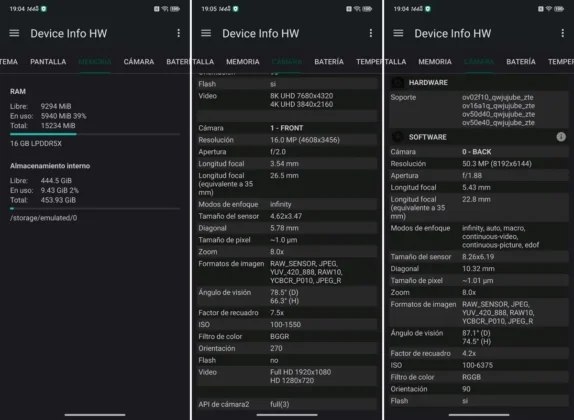Tap the 0 - BACK camera row
574x420 pixels.
coord(479,152)
